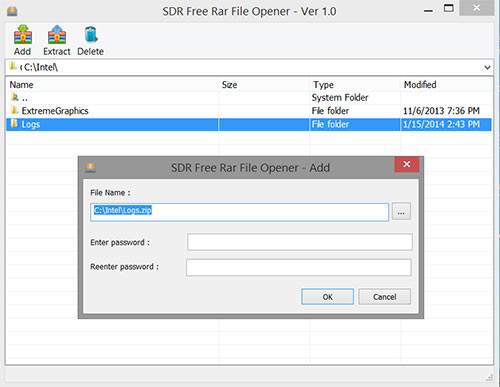Click the C:\Intel\ path text
Viewport: 500px width, 387px height.
pos(41,67)
